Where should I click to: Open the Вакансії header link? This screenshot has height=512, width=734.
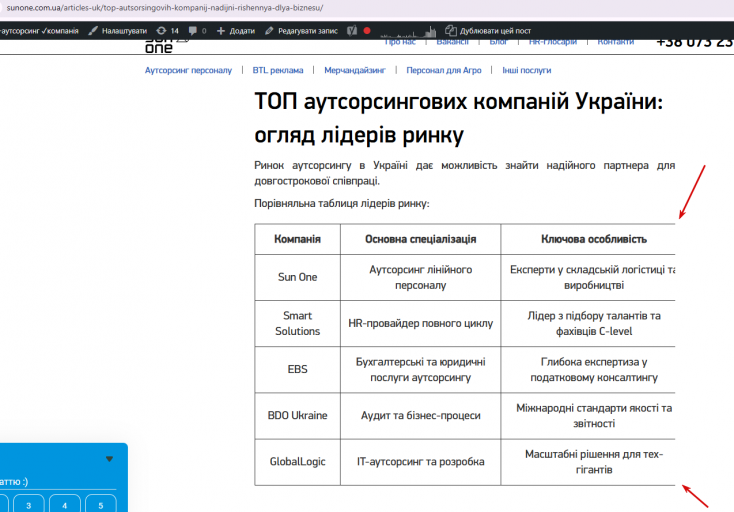tap(452, 42)
